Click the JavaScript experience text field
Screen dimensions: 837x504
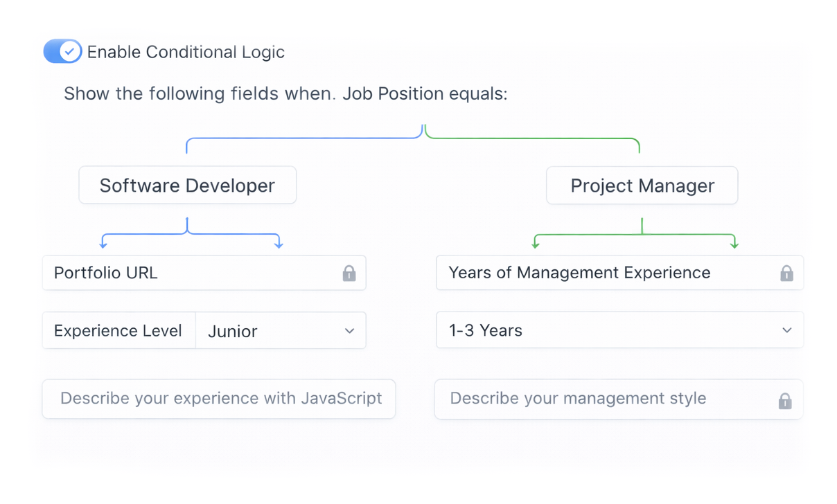pos(219,399)
